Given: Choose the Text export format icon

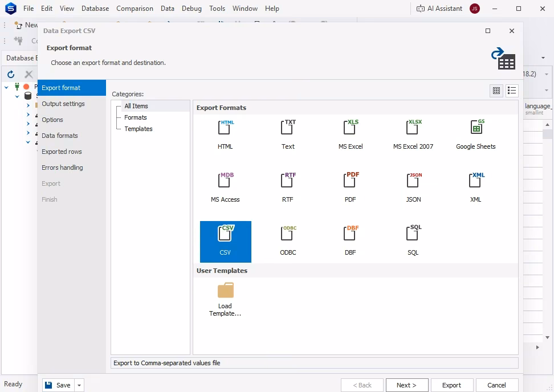Looking at the screenshot, I should pos(288,135).
